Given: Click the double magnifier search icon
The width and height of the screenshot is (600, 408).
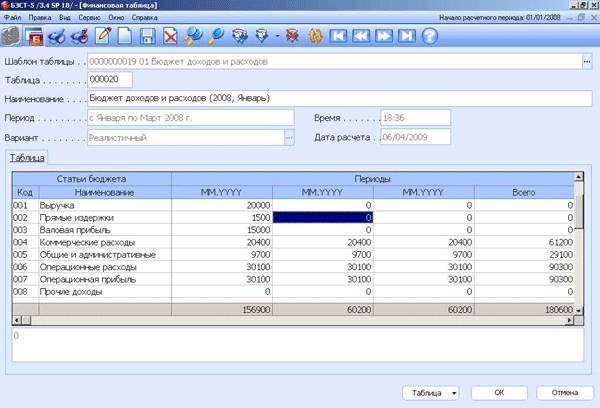Looking at the screenshot, I should click(193, 36).
